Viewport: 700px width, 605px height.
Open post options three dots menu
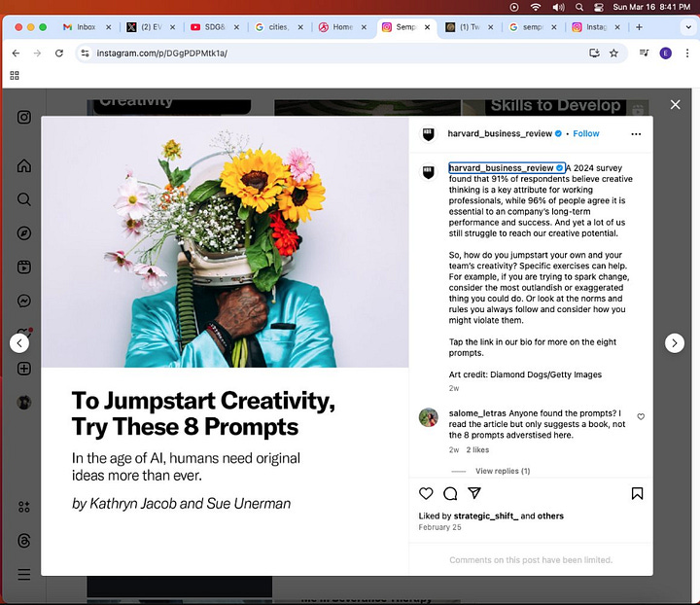(x=636, y=134)
